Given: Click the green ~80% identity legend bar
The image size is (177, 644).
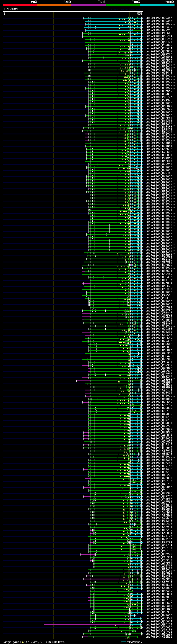Looking at the screenshot, I should [x=123, y=5].
